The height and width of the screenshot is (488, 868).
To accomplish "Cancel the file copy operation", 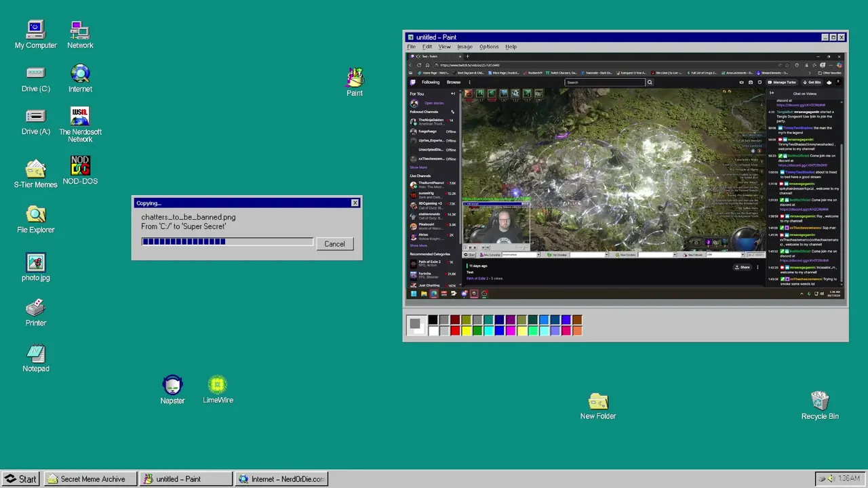I will click(x=334, y=244).
